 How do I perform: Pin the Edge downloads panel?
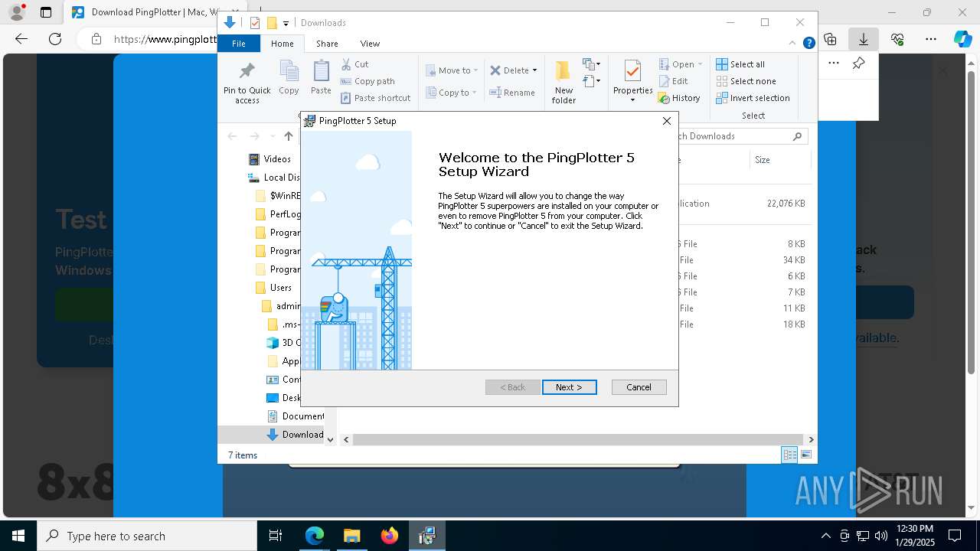(x=859, y=64)
